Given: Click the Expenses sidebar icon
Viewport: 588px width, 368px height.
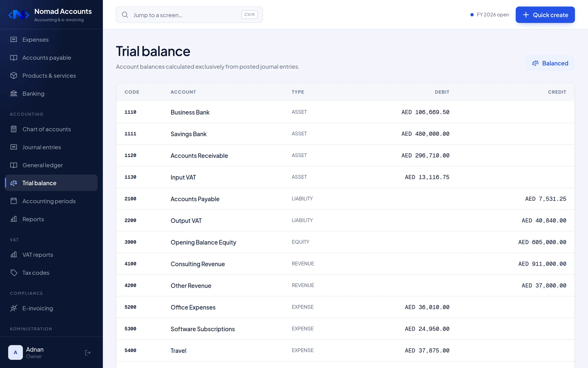Looking at the screenshot, I should point(14,39).
